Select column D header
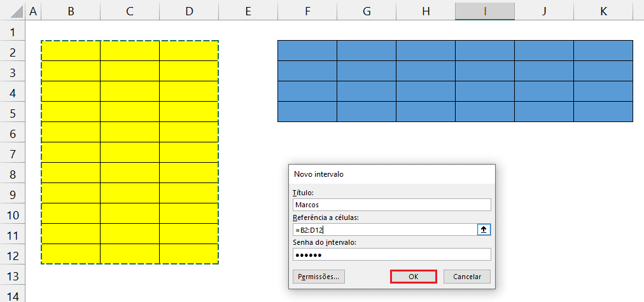This screenshot has height=302, width=644. 189,11
